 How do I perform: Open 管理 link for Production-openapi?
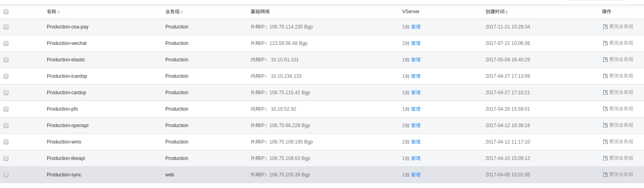416,125
